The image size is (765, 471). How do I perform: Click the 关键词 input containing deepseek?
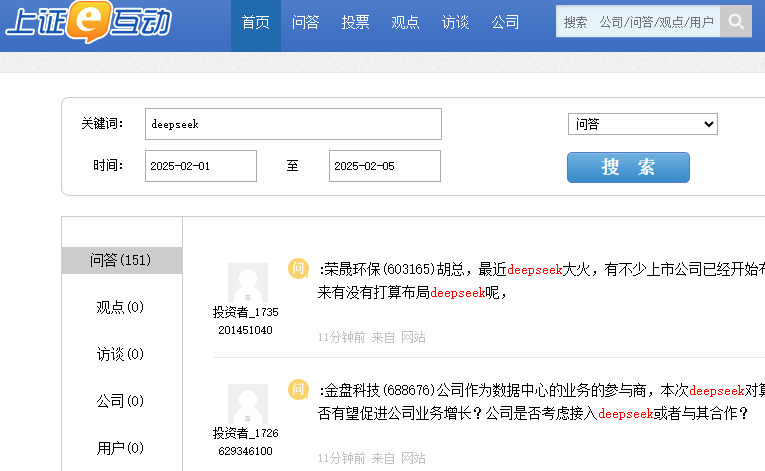point(293,124)
